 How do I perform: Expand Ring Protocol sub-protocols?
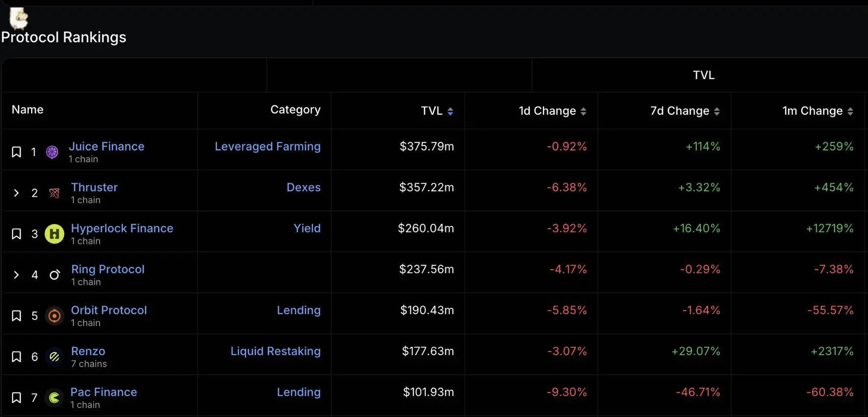17,275
